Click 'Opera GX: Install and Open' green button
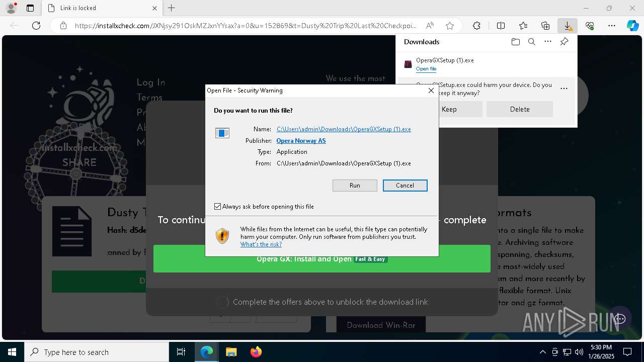 click(322, 259)
